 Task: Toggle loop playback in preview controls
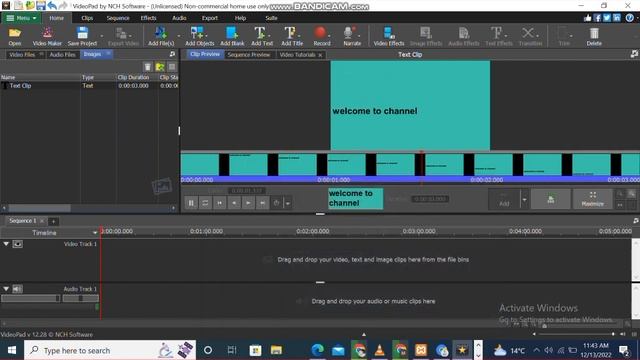pos(205,203)
